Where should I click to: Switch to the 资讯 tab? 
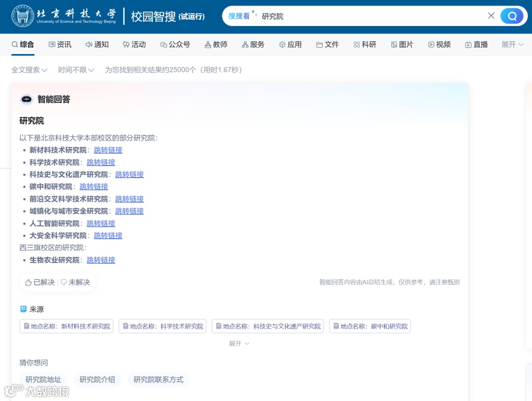[60, 44]
